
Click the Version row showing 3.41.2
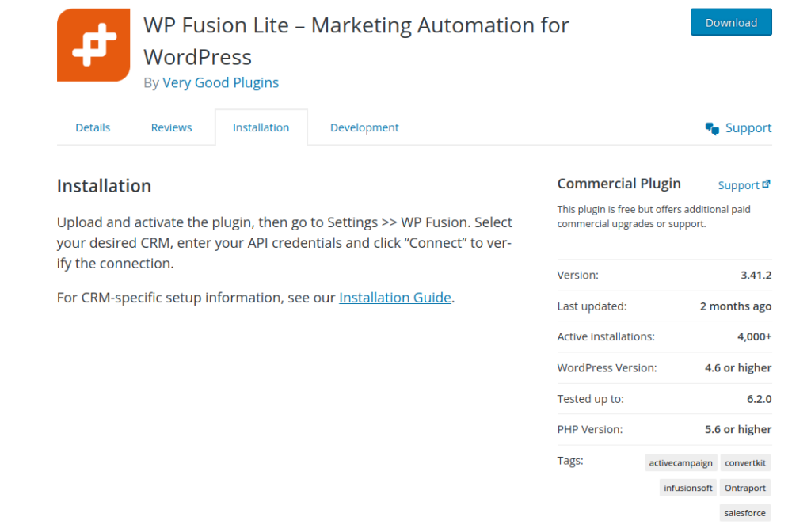click(x=664, y=275)
